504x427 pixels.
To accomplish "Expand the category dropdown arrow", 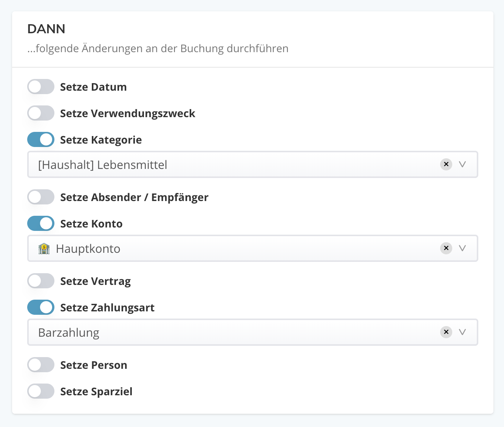I will [462, 164].
